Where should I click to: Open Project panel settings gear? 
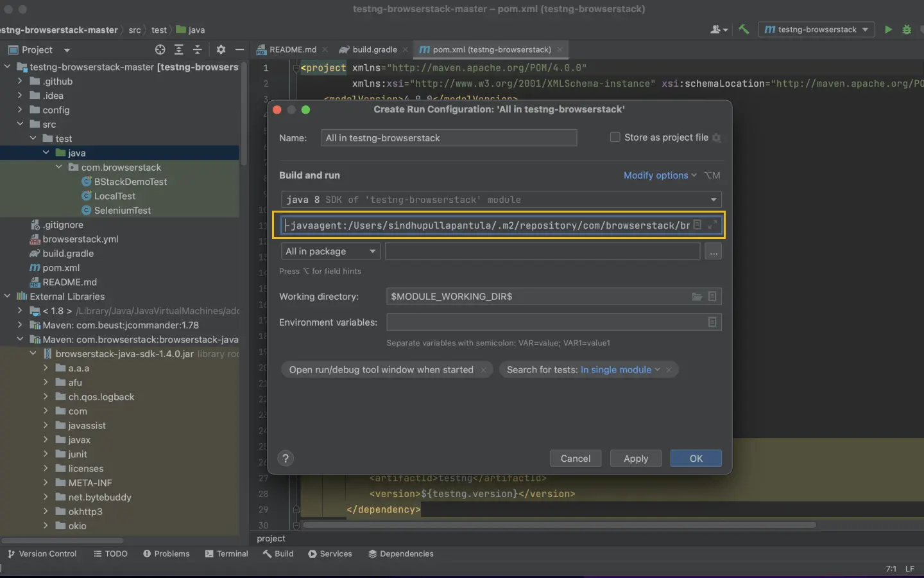[x=221, y=49]
